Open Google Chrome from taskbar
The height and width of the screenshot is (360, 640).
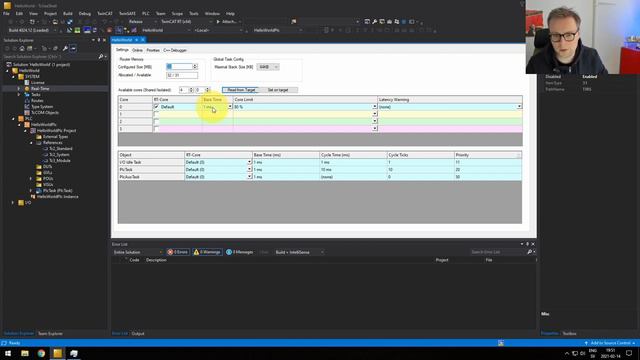click(x=41, y=353)
